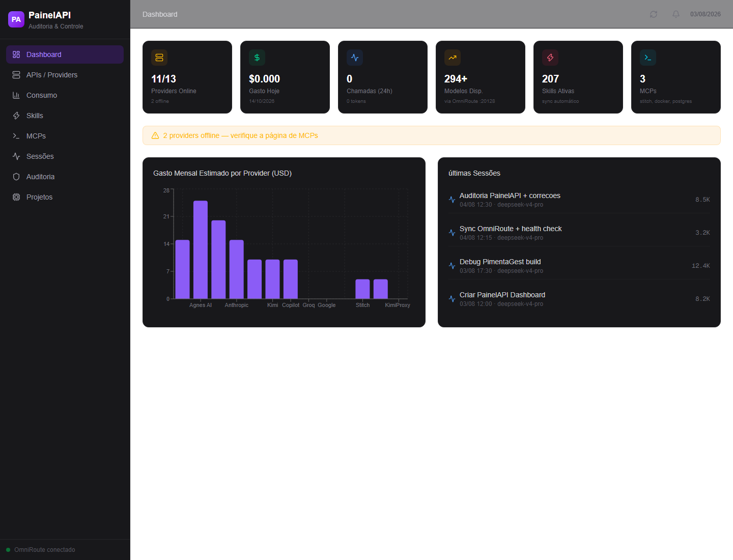Click the tallest bar in the chart

coord(201,249)
